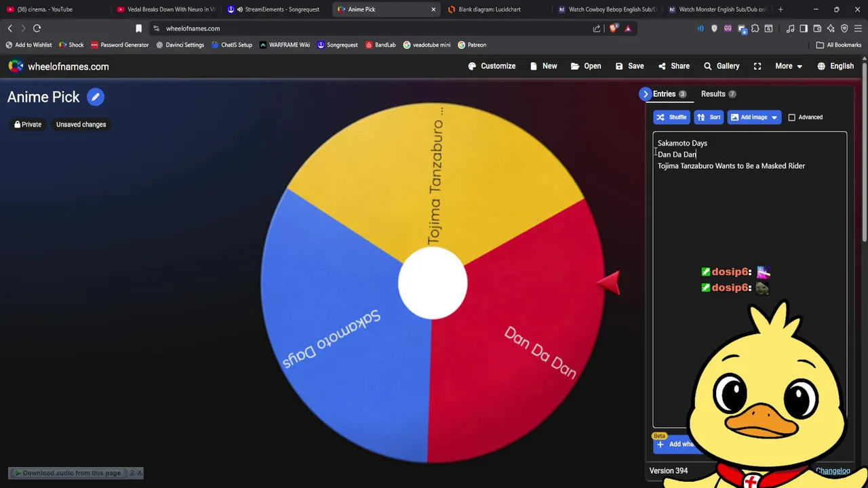Switch to the Results tab
The image size is (868, 488).
coord(718,94)
